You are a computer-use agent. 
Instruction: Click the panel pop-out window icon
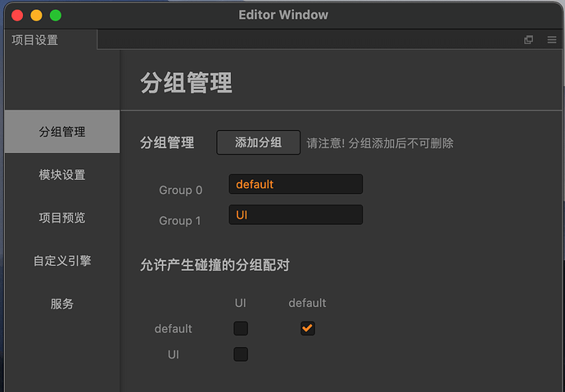click(x=528, y=39)
